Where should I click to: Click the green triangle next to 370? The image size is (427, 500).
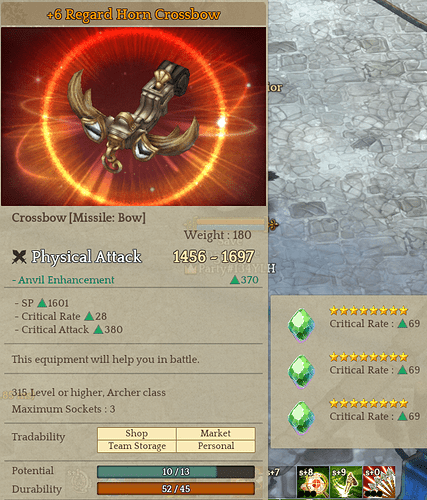(x=235, y=280)
